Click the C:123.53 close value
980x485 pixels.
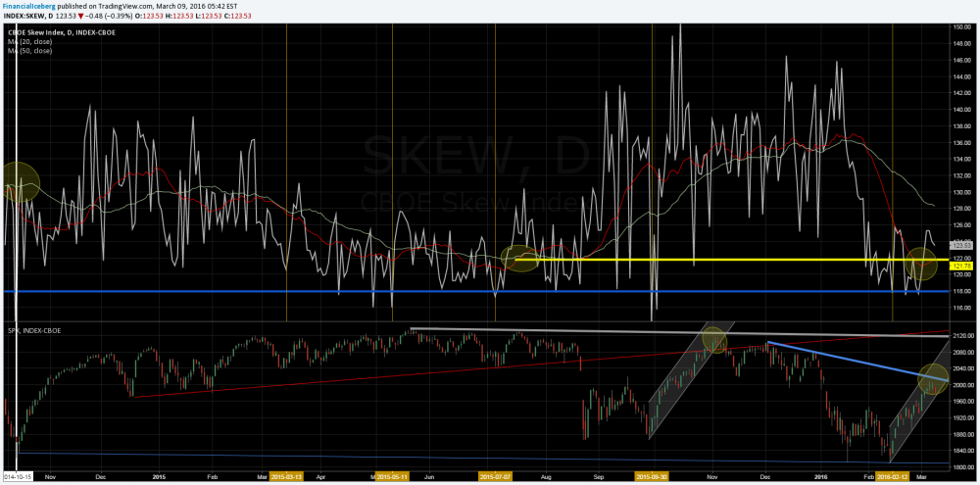(x=237, y=15)
